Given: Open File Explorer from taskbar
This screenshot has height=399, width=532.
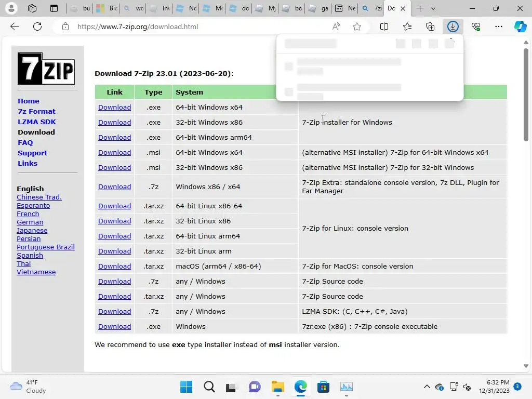Looking at the screenshot, I should click(277, 387).
